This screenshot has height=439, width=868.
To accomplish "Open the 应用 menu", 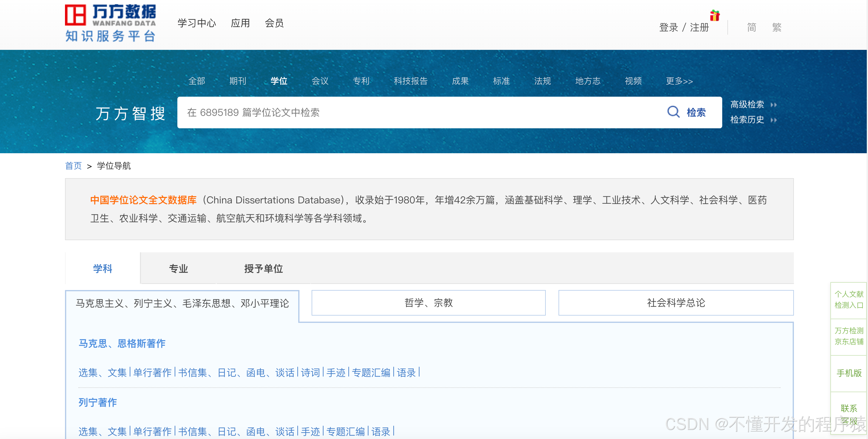I will pos(240,23).
